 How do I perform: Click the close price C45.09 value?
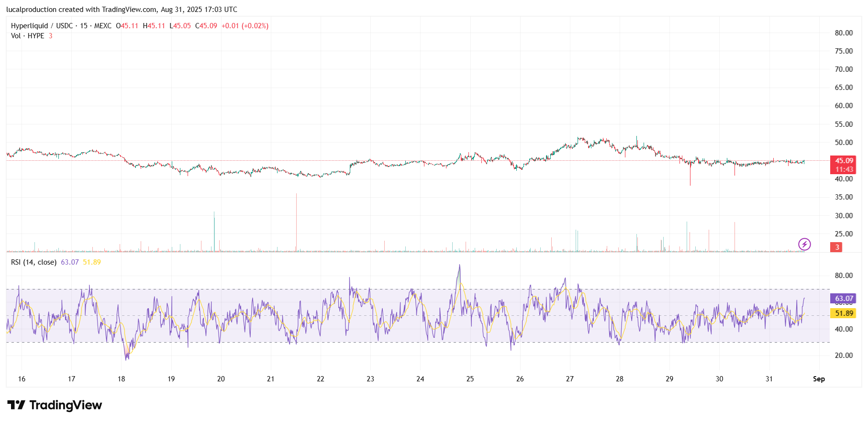point(206,26)
